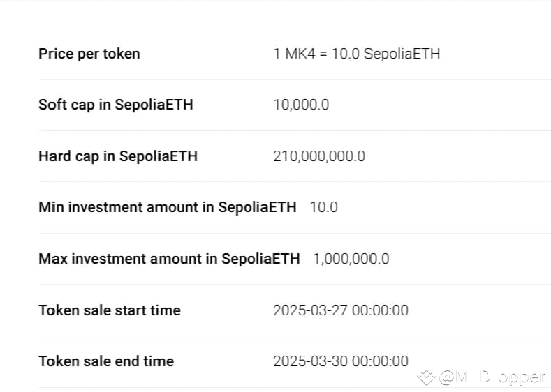Viewport: 551px width, 392px height.
Task: Click the soft cap value 10,000.0
Action: click(301, 105)
